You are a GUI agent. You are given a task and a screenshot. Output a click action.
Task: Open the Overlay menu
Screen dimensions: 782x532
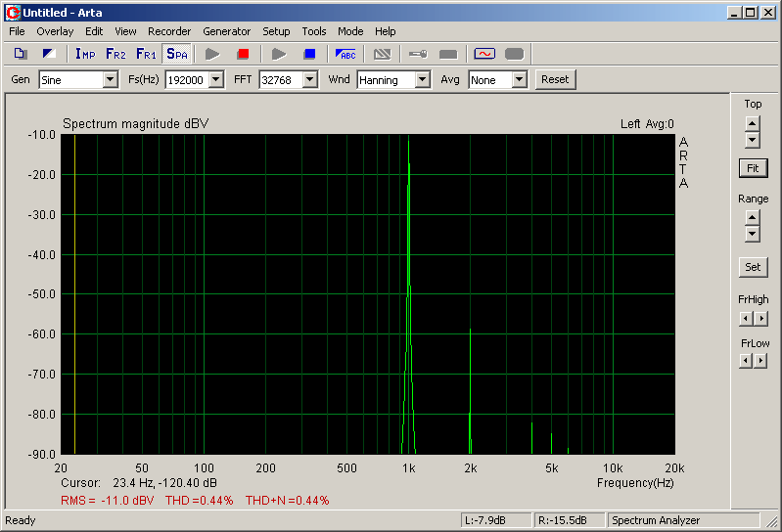[x=55, y=31]
